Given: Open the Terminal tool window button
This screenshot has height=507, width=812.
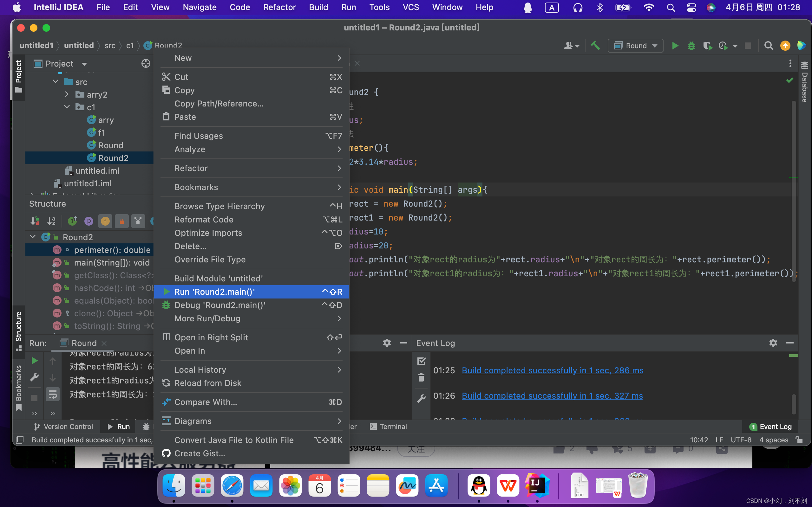Looking at the screenshot, I should 388,427.
